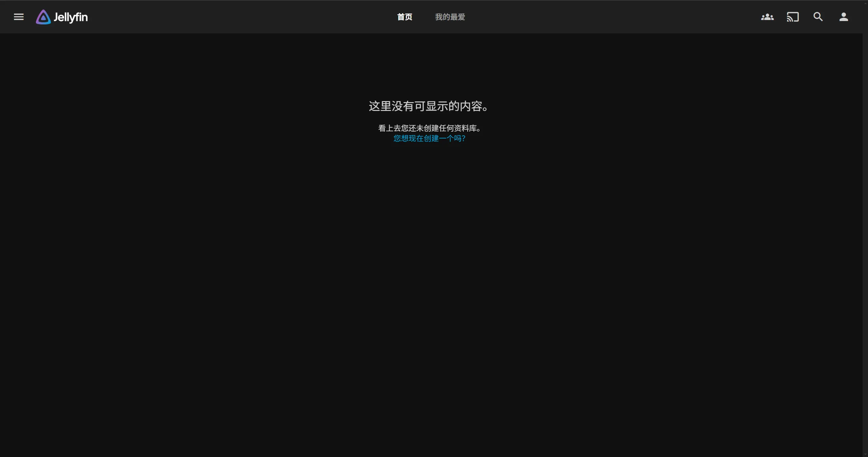Open the user profile icon
Viewport: 868px width, 457px height.
[844, 17]
